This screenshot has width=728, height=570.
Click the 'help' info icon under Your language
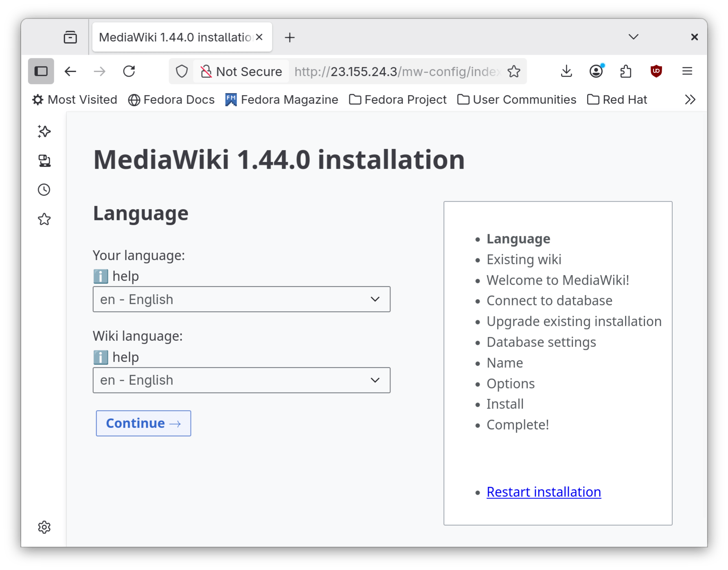tap(100, 276)
